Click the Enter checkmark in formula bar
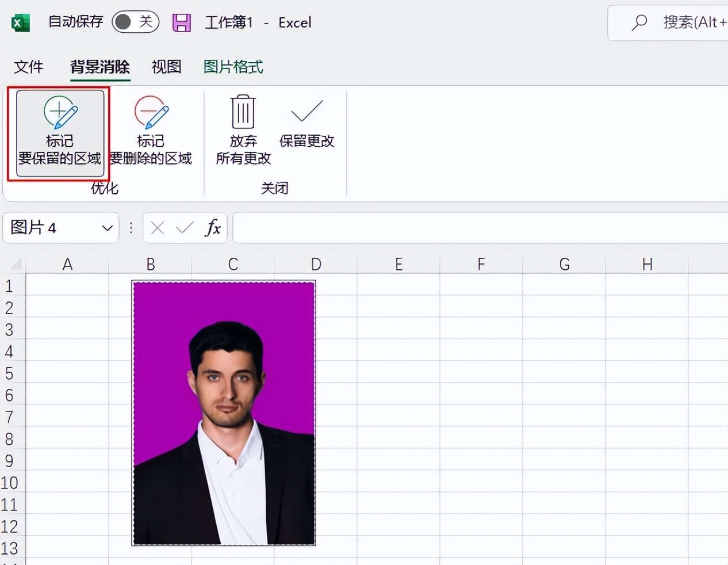The width and height of the screenshot is (728, 565). pos(184,228)
